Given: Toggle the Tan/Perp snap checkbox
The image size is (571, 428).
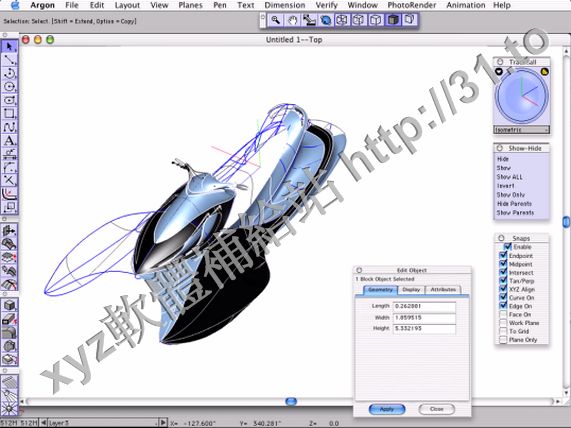Looking at the screenshot, I should pos(503,280).
